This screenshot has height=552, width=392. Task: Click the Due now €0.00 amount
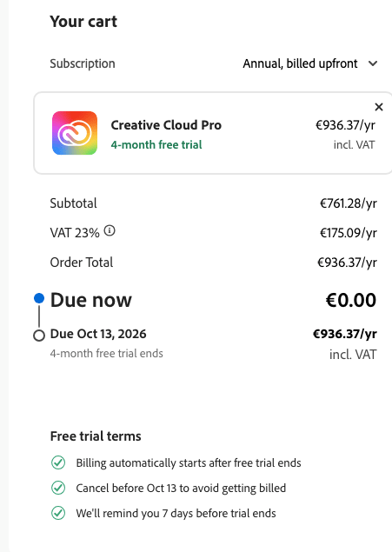[x=351, y=300]
